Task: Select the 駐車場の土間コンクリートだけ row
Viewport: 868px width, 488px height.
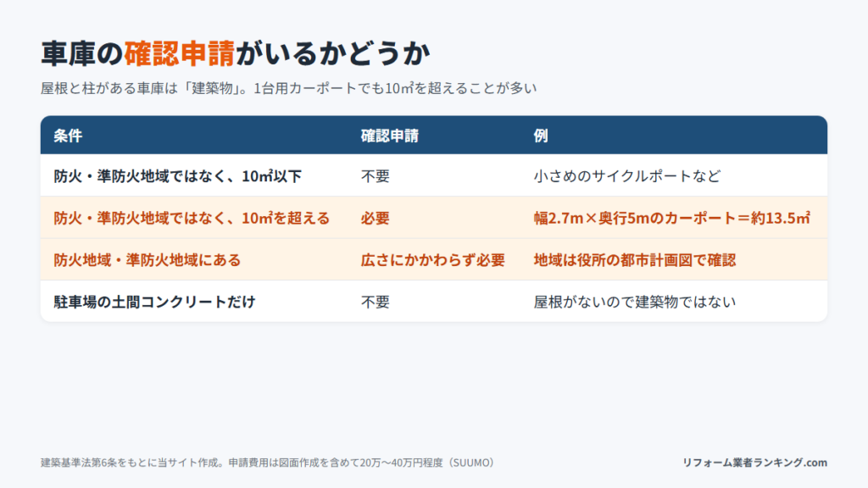Action: pos(434,301)
